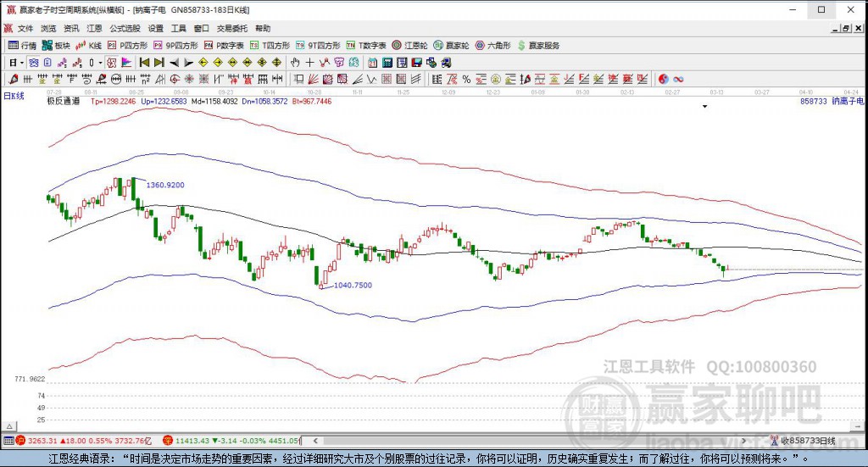Jump to last bar with skip-forward icon

(x=159, y=63)
